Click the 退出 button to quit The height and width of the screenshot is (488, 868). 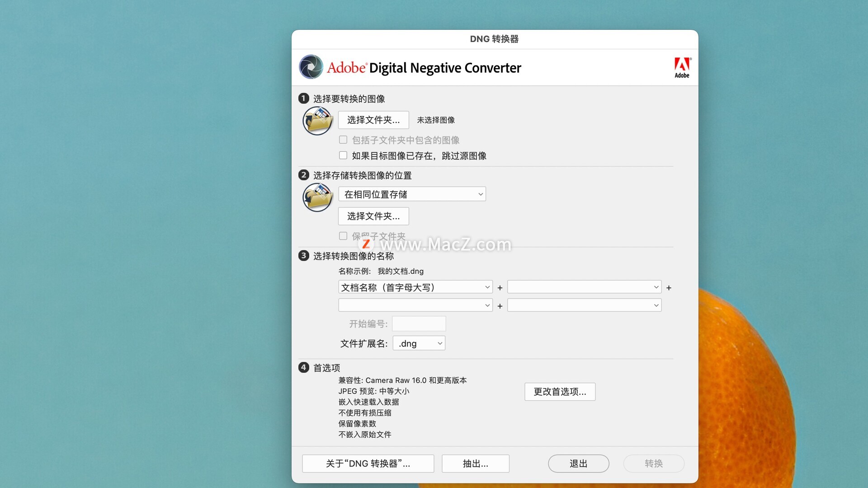pyautogui.click(x=579, y=464)
